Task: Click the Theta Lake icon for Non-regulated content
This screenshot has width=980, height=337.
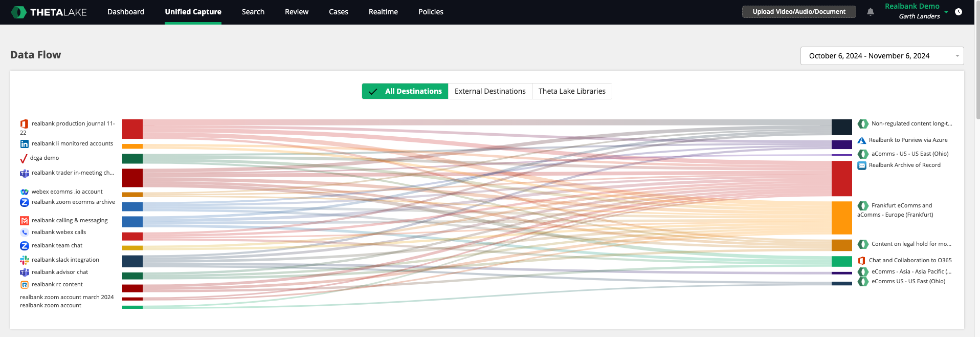Action: click(x=863, y=124)
